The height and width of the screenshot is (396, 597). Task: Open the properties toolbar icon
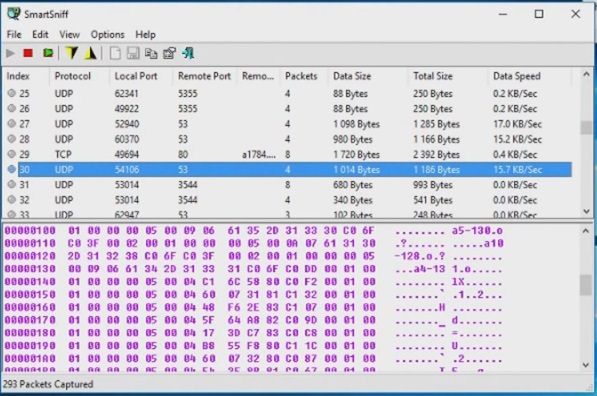(169, 53)
